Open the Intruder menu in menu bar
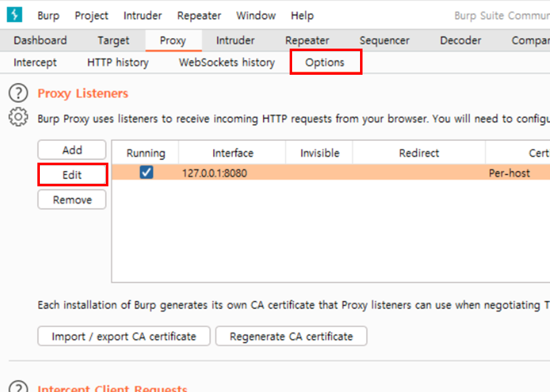Viewport: 550px width, 392px height. (x=143, y=16)
